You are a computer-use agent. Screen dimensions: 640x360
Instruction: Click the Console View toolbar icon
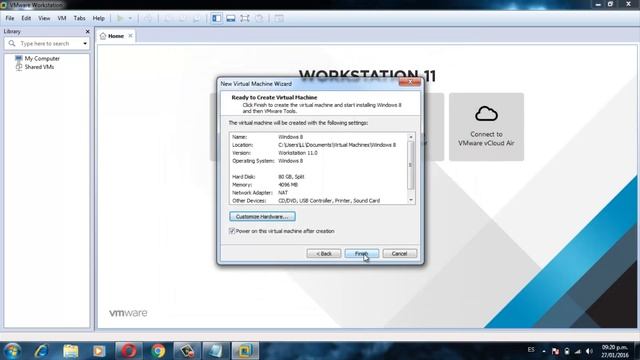coord(279,18)
